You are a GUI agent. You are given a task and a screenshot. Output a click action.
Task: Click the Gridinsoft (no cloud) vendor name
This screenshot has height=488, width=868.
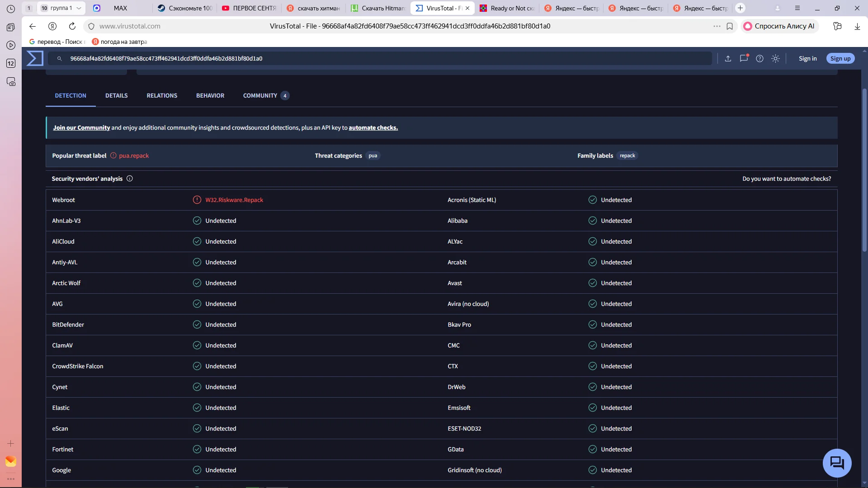click(x=475, y=470)
